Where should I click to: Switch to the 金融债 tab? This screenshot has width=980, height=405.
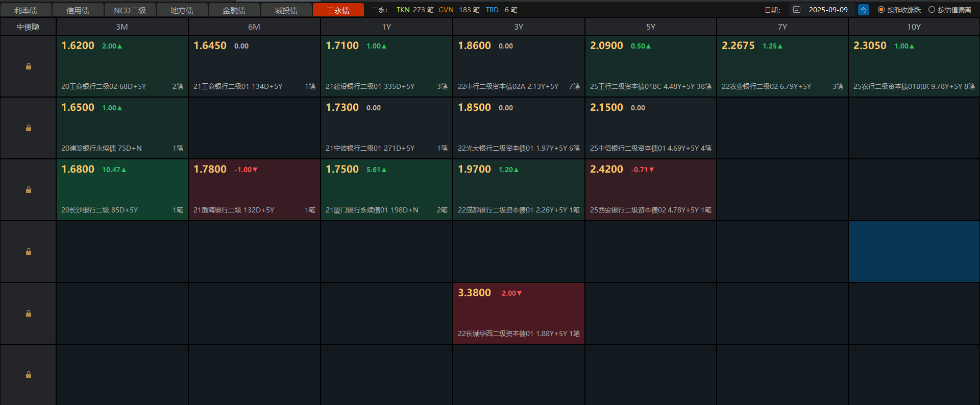click(234, 10)
